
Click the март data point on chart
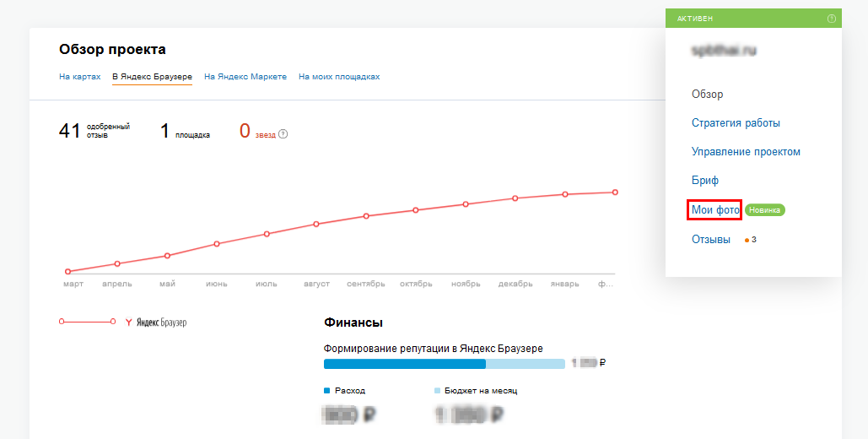click(x=68, y=272)
